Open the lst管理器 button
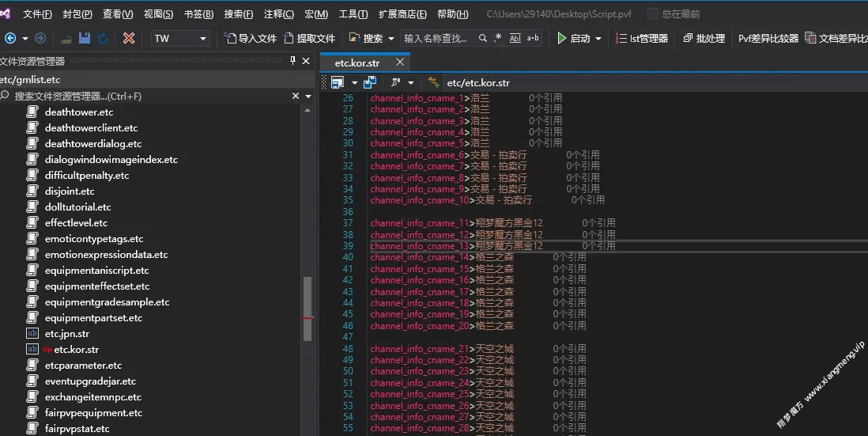The width and height of the screenshot is (868, 436). (642, 38)
